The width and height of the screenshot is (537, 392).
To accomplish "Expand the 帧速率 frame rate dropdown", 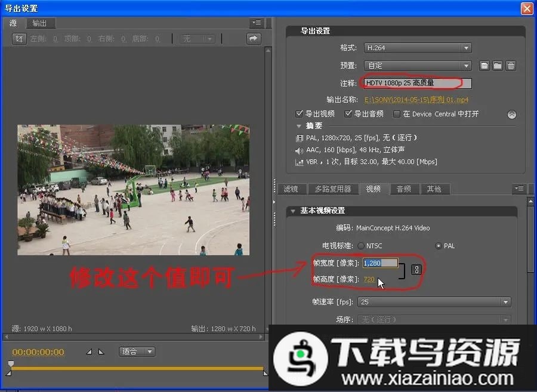I will pos(434,302).
